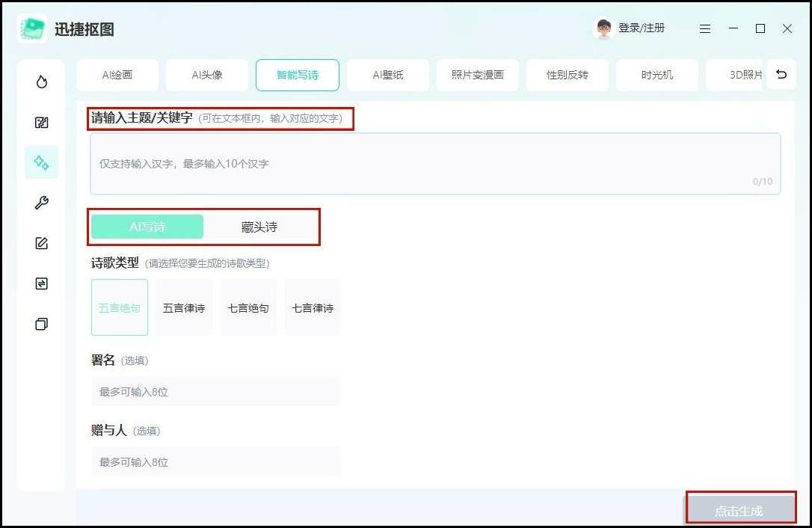The width and height of the screenshot is (812, 528).
Task: Click the theme keyword text box
Action: [435, 164]
